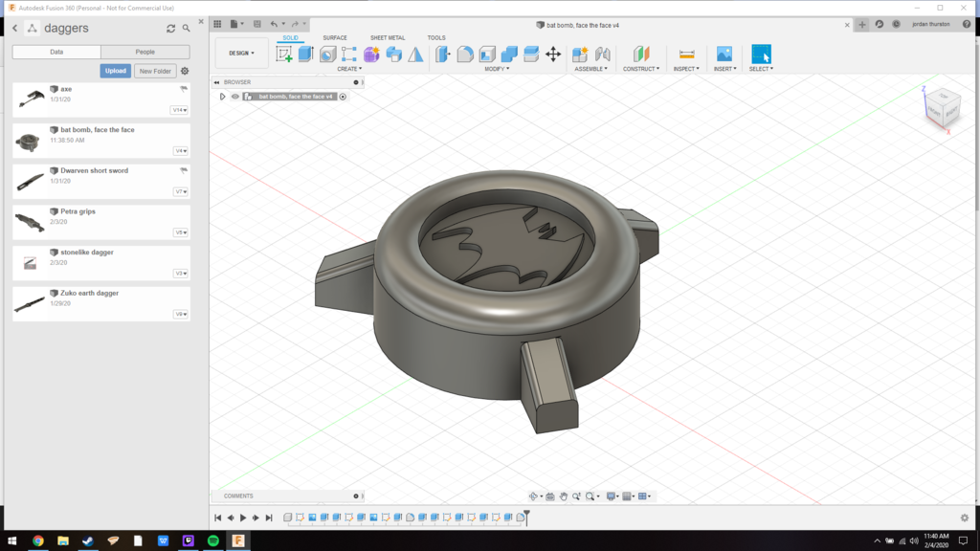
Task: Select the Orbit icon in navigation bar
Action: tap(533, 496)
